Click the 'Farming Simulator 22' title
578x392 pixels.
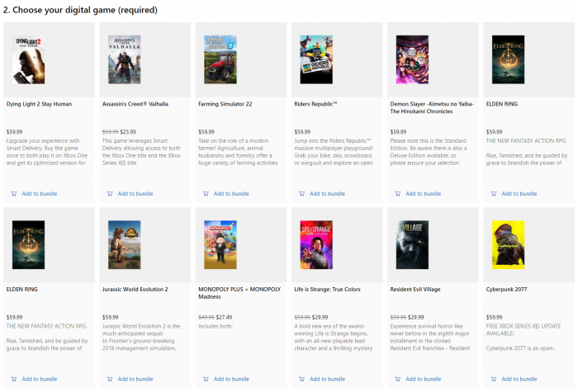[225, 104]
